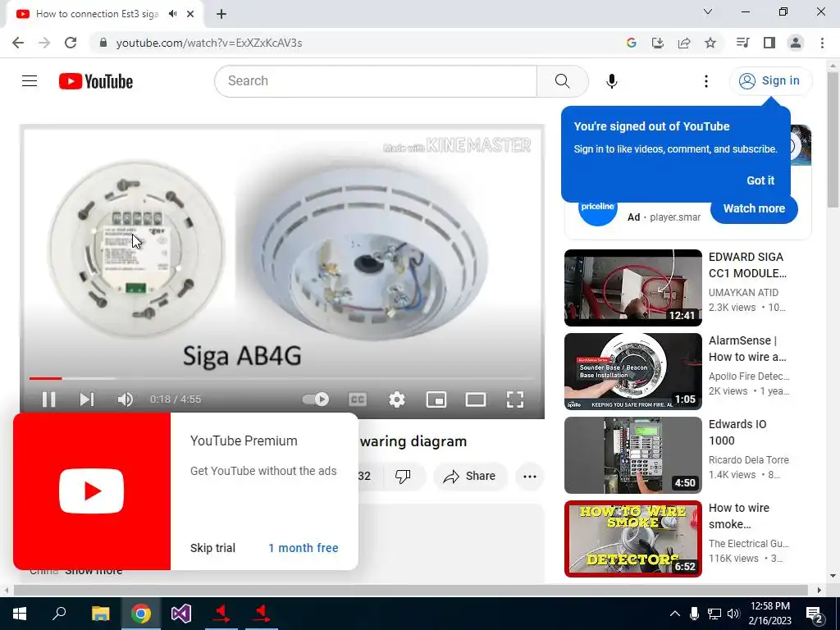840x630 pixels.
Task: Open Visual Studio from taskbar
Action: pos(181,614)
